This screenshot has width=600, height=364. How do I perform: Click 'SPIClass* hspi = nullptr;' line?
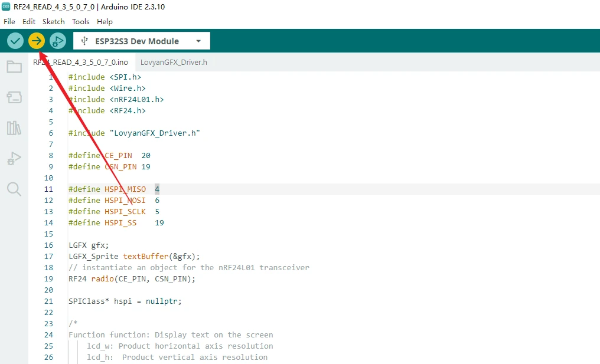(125, 301)
